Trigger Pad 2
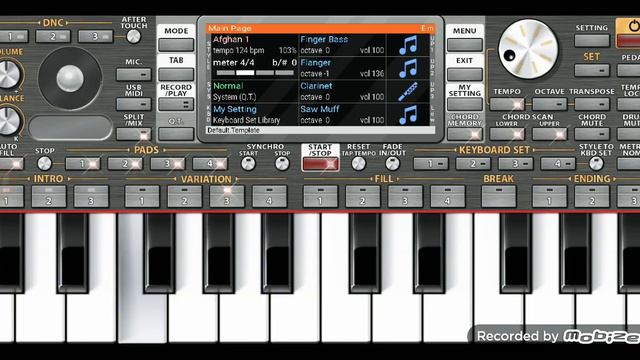This screenshot has height=360, width=640. 125,164
